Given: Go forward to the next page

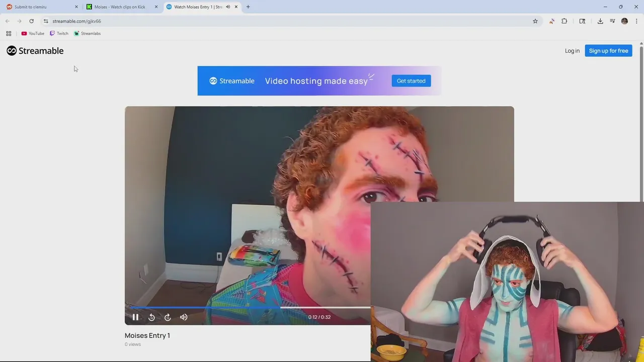Looking at the screenshot, I should pyautogui.click(x=19, y=21).
